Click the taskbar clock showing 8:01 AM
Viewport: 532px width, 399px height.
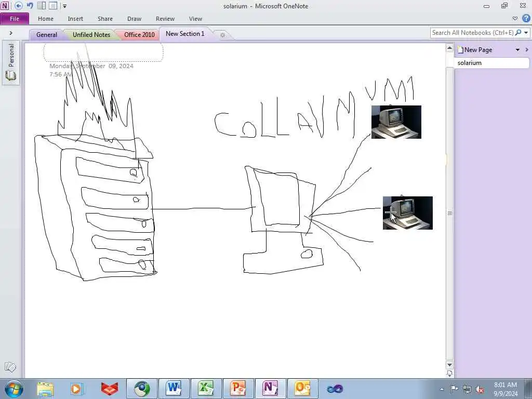click(505, 389)
